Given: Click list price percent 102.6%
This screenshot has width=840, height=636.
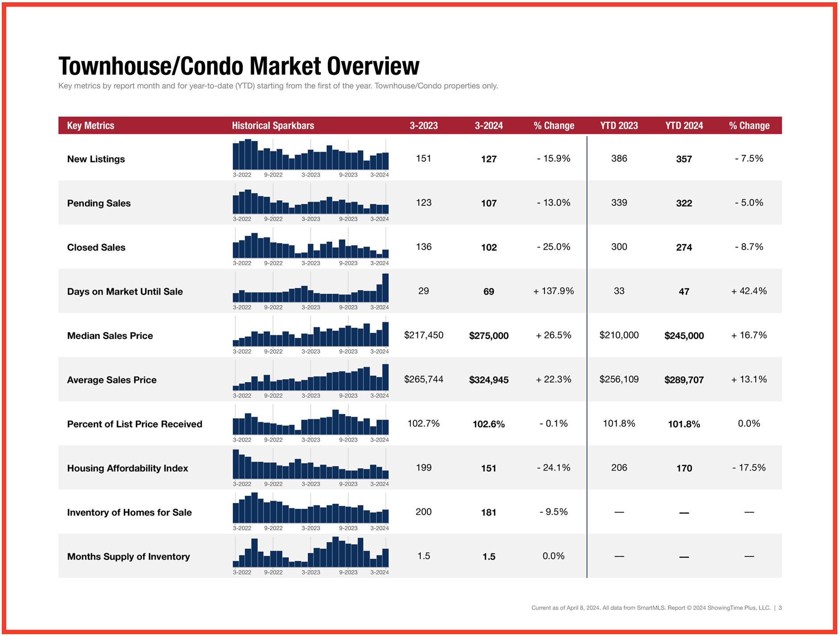Looking at the screenshot, I should [489, 424].
